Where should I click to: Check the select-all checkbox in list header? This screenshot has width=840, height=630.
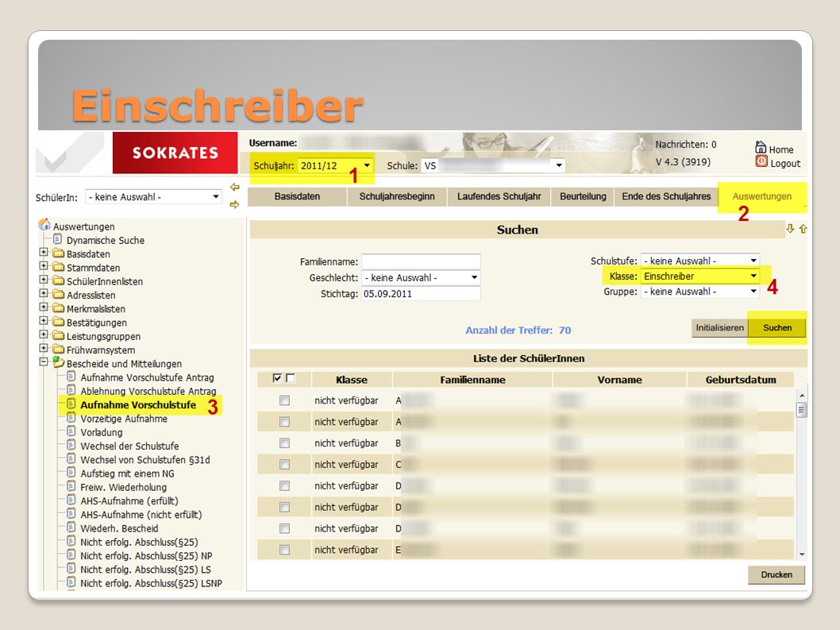[277, 378]
